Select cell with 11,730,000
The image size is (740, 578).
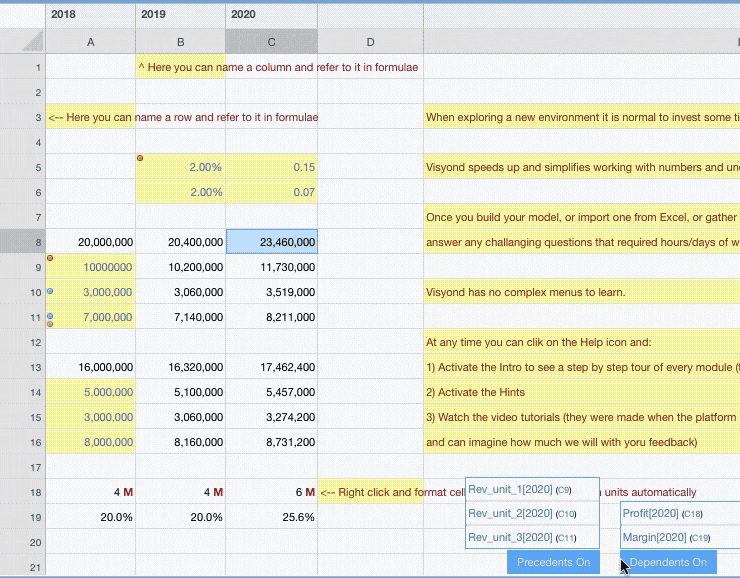coord(272,267)
